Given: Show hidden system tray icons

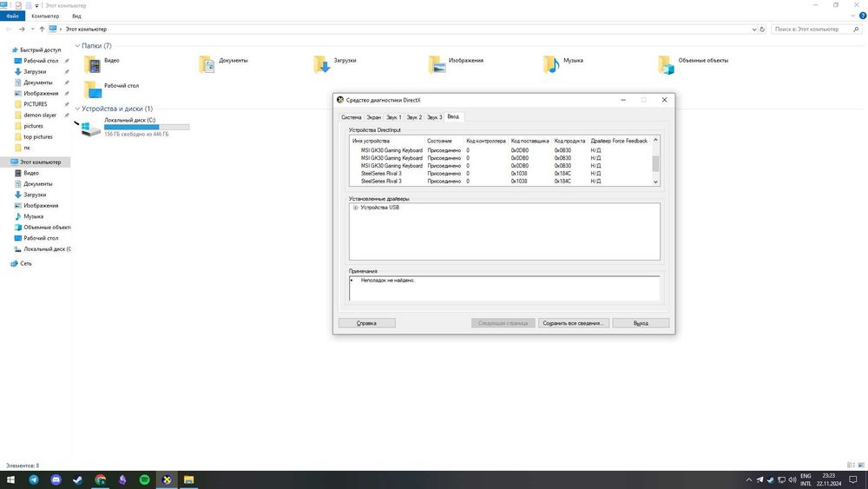Looking at the screenshot, I should coord(749,479).
